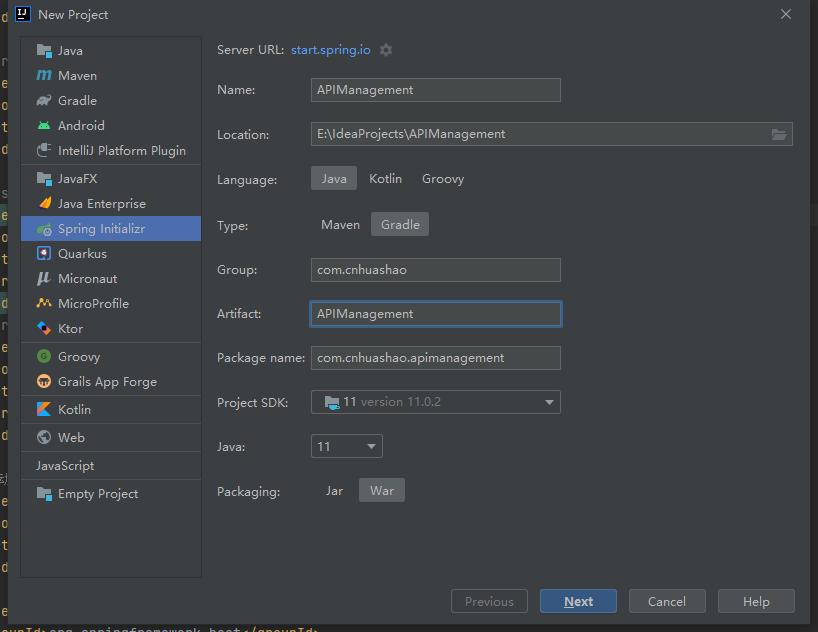The image size is (818, 632).
Task: Click the Ktor diamond icon
Action: (44, 328)
